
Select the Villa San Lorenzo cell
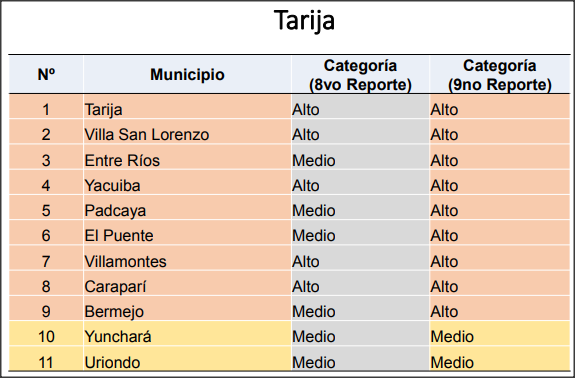[187, 135]
